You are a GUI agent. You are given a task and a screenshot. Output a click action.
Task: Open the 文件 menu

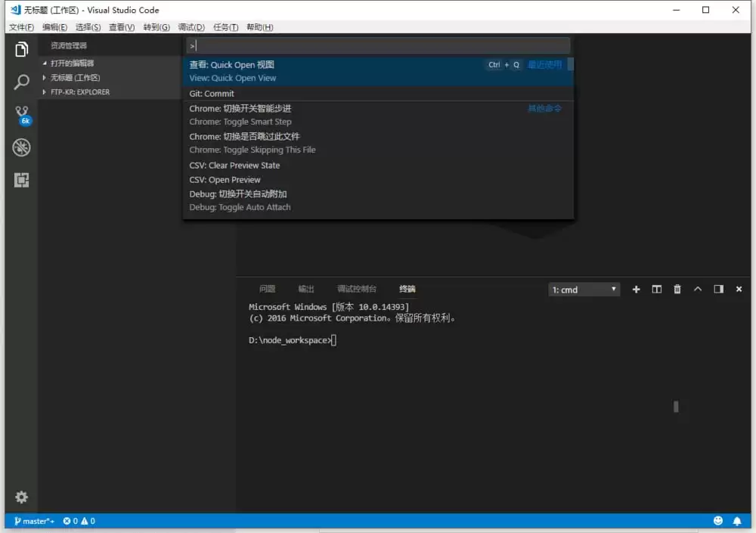point(20,27)
